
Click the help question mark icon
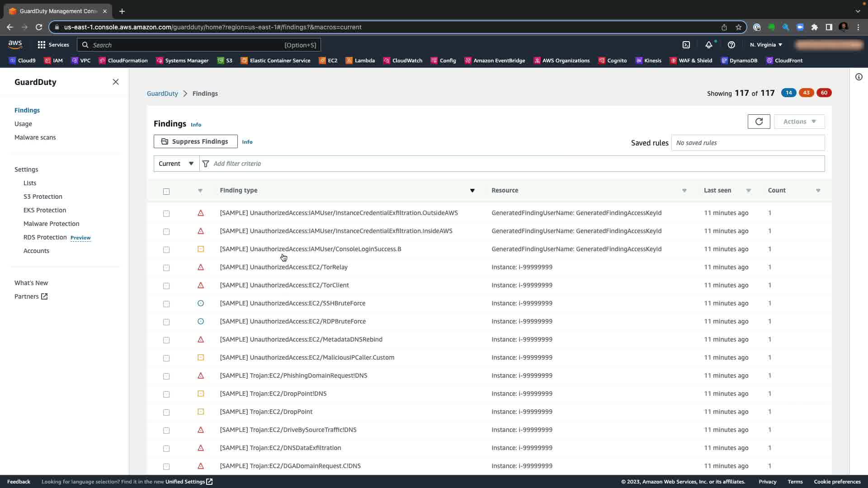point(731,45)
